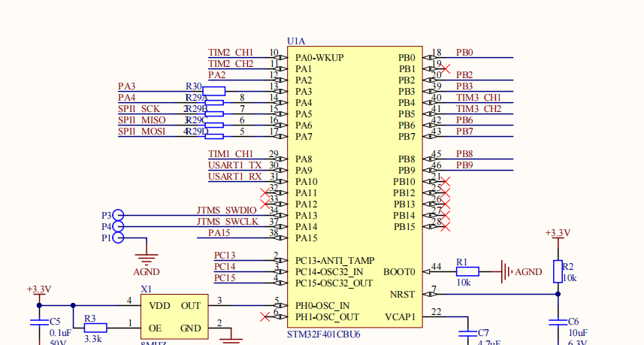Select the no-connect cross at pin PB1
Image resolution: width=644 pixels, height=345 pixels.
[x=444, y=69]
